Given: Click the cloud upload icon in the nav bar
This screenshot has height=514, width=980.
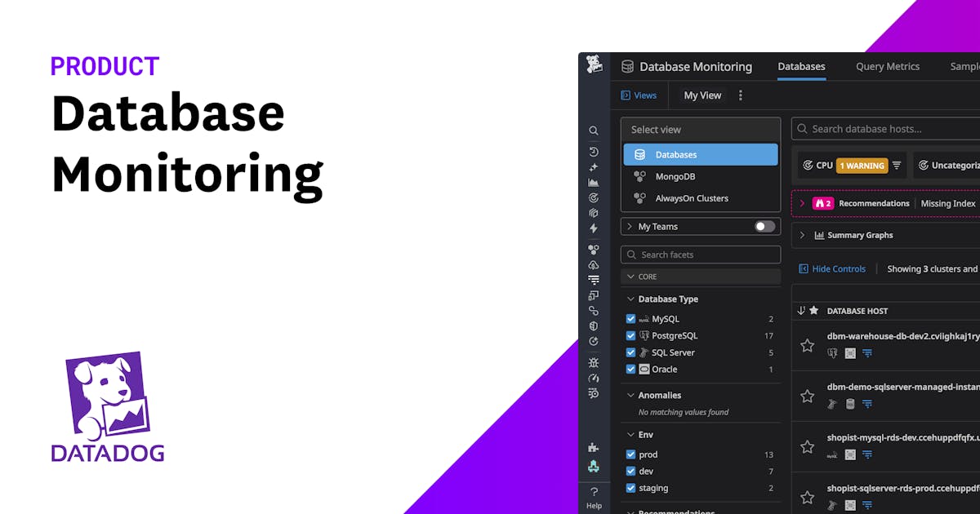Looking at the screenshot, I should (x=594, y=265).
